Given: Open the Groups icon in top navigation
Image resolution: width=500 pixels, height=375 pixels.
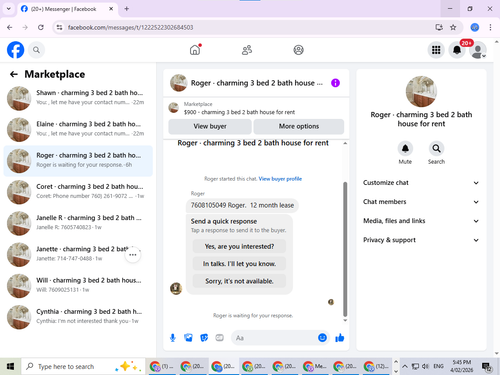Looking at the screenshot, I should tap(298, 50).
